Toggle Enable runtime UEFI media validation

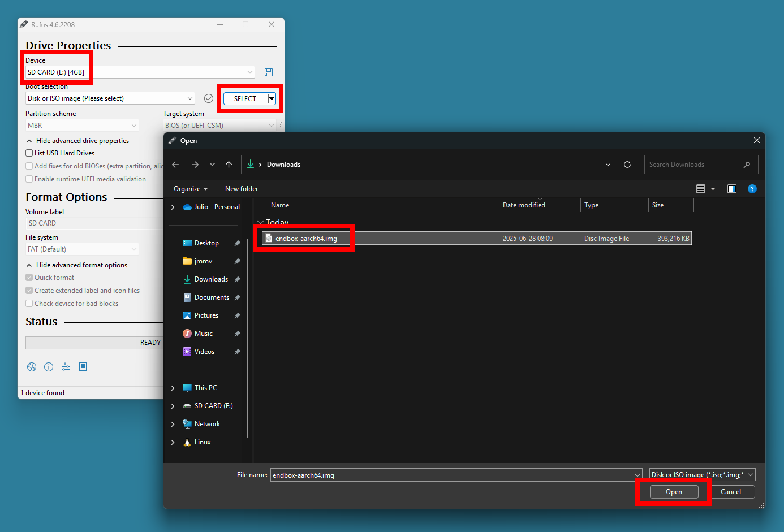pyautogui.click(x=29, y=179)
